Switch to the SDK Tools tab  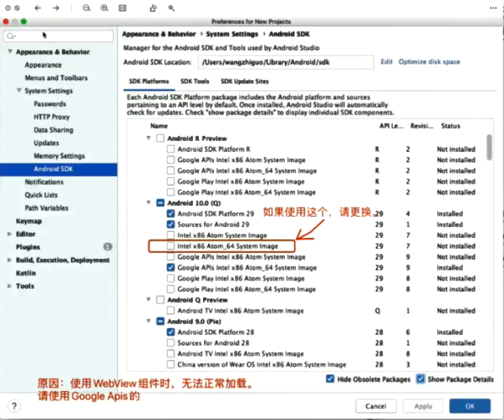pyautogui.click(x=195, y=81)
